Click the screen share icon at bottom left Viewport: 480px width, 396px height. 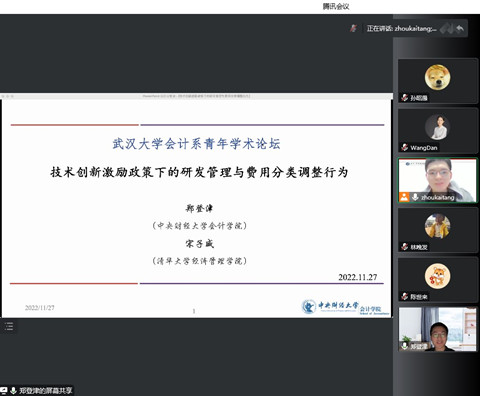click(4, 390)
